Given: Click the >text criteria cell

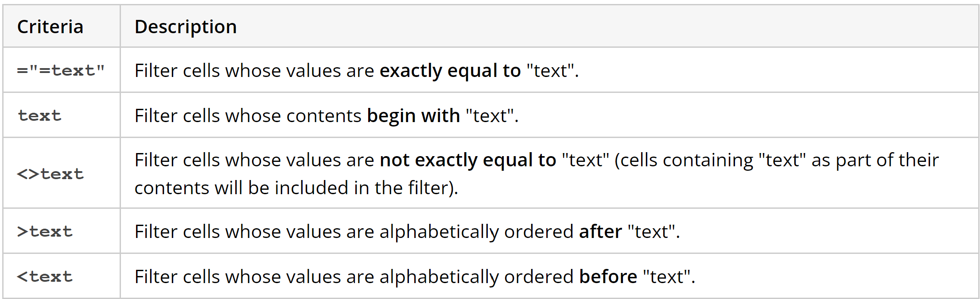Looking at the screenshot, I should (x=44, y=232).
